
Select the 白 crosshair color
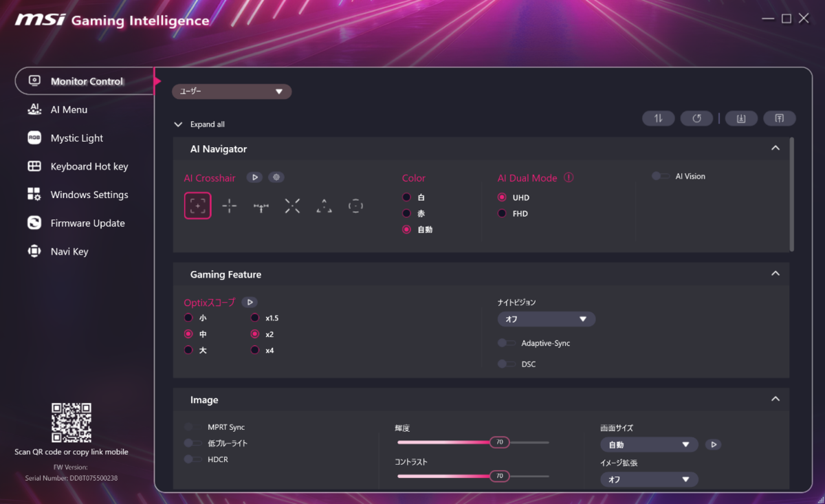coord(406,197)
